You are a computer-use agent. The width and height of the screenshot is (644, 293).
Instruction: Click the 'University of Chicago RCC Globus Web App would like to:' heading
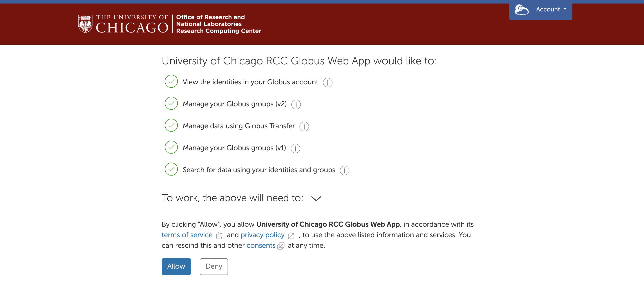coord(299,61)
